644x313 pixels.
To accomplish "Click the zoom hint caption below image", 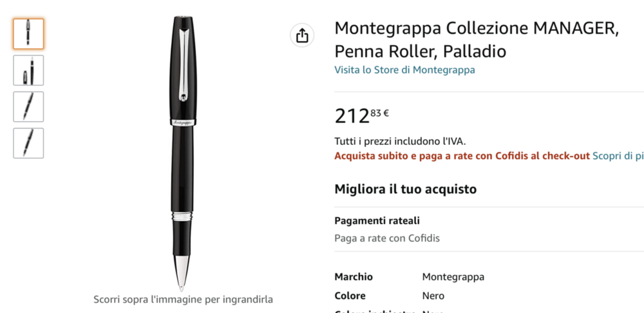I will [x=183, y=299].
